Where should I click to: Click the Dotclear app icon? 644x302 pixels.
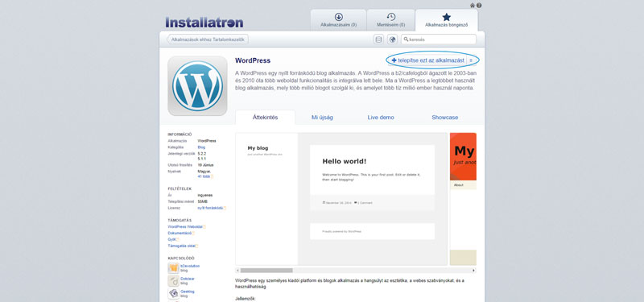pos(173,280)
